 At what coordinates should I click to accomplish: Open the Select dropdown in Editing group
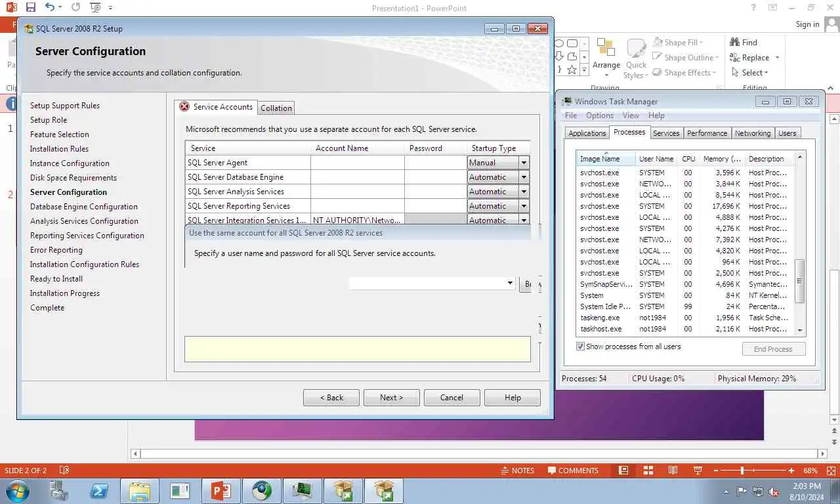tap(749, 73)
